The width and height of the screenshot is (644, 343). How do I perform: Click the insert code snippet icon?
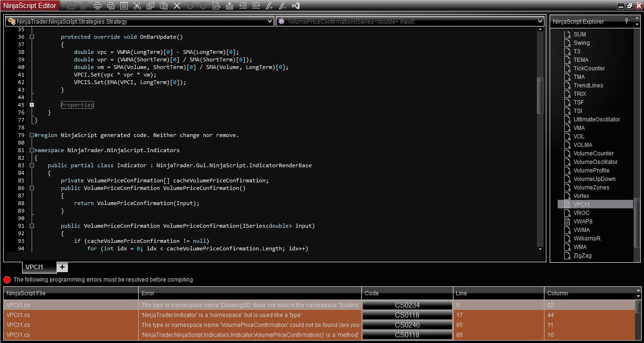click(230, 6)
